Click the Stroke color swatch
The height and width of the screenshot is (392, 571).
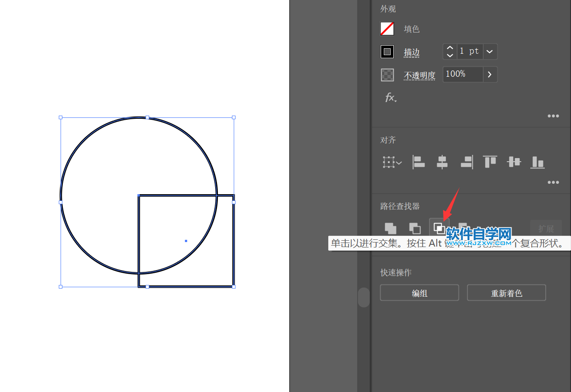(x=387, y=51)
